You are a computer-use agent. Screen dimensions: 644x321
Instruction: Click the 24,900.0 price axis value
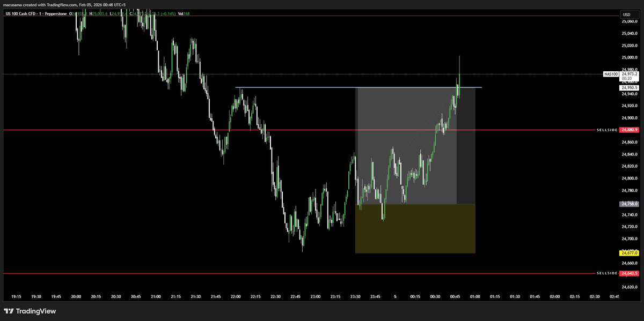[629, 118]
